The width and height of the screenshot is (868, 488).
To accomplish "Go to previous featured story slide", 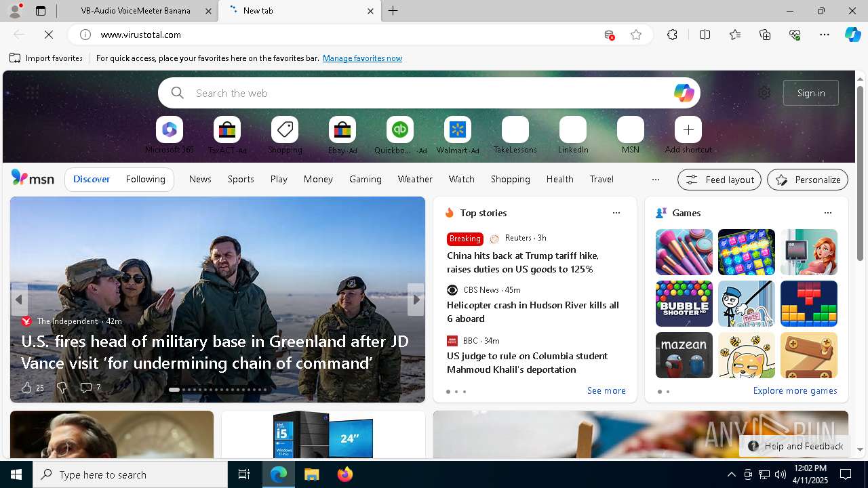I will tap(19, 299).
